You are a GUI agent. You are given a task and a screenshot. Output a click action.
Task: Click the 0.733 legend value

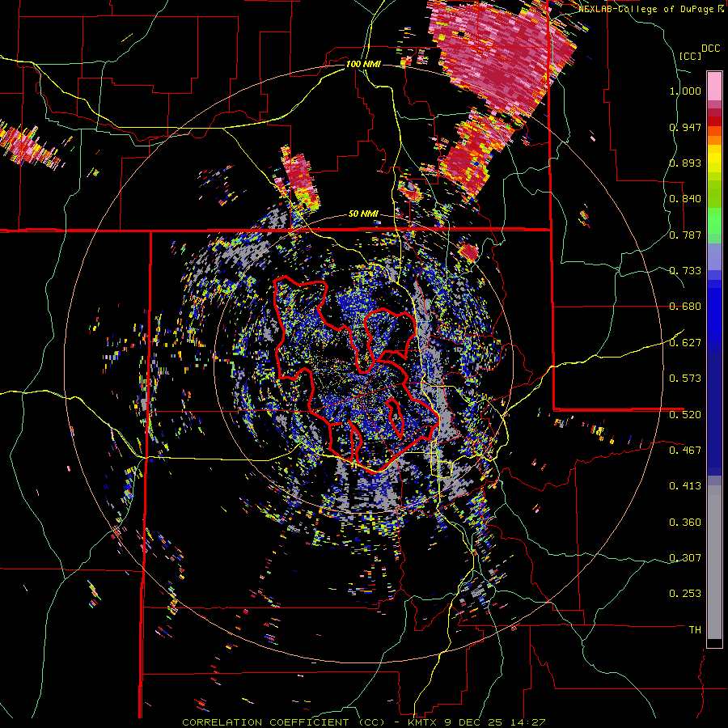[x=685, y=271]
